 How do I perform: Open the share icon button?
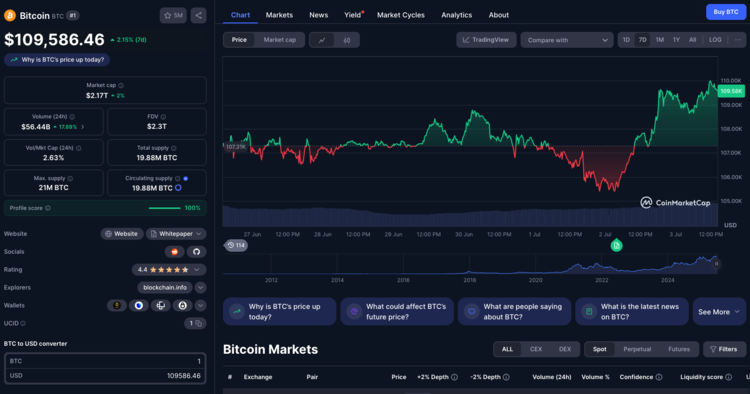point(199,15)
